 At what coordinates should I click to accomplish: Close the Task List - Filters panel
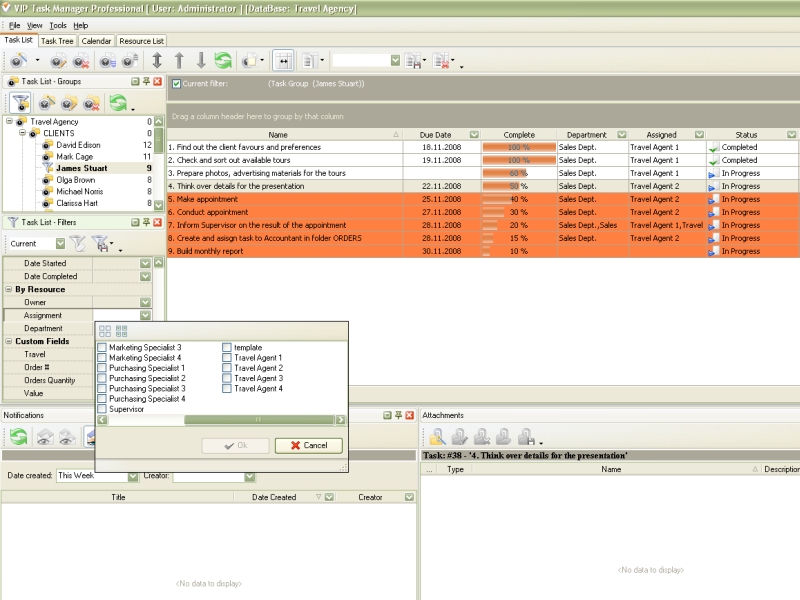[158, 222]
